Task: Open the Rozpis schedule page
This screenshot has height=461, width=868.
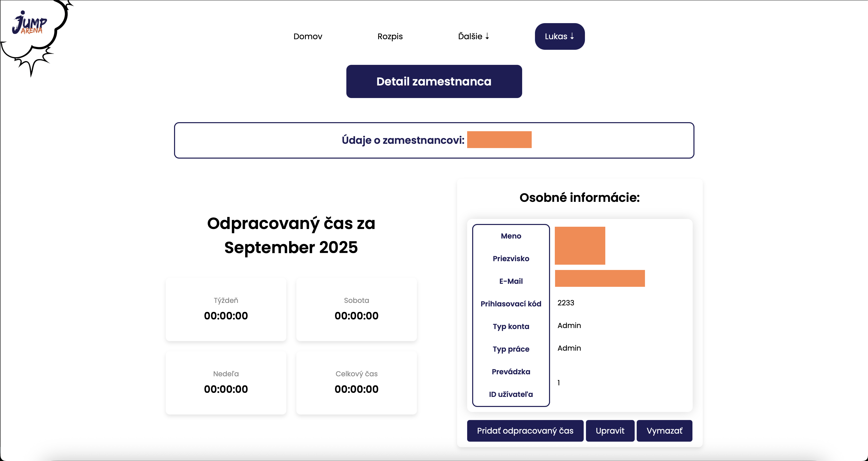Action: pyautogui.click(x=390, y=36)
